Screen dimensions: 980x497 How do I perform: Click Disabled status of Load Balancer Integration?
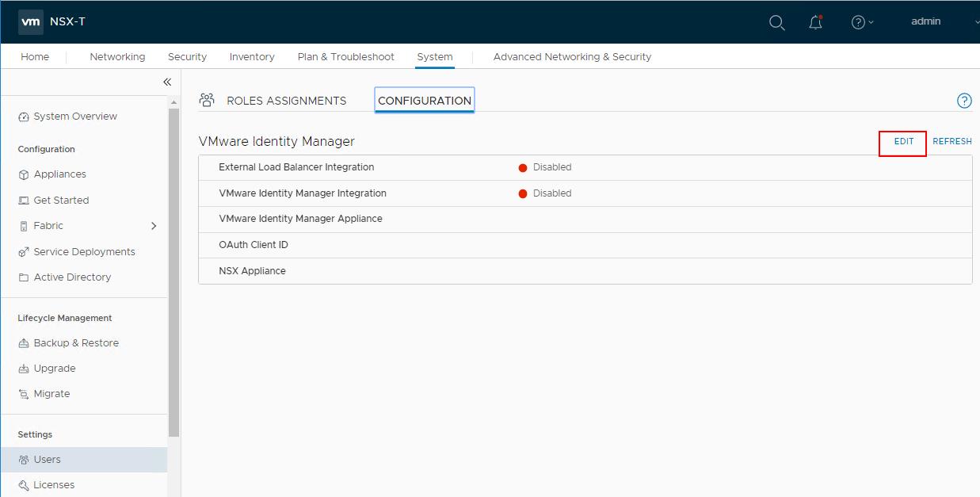[552, 167]
